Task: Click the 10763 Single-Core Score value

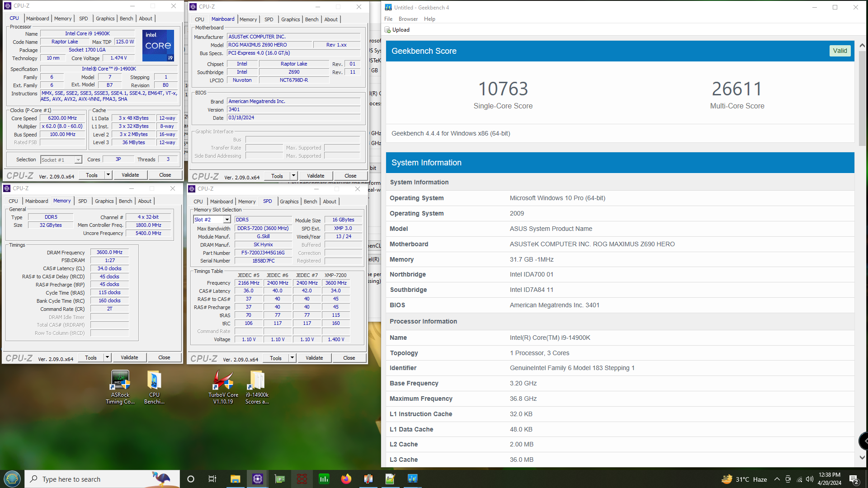Action: click(x=503, y=89)
